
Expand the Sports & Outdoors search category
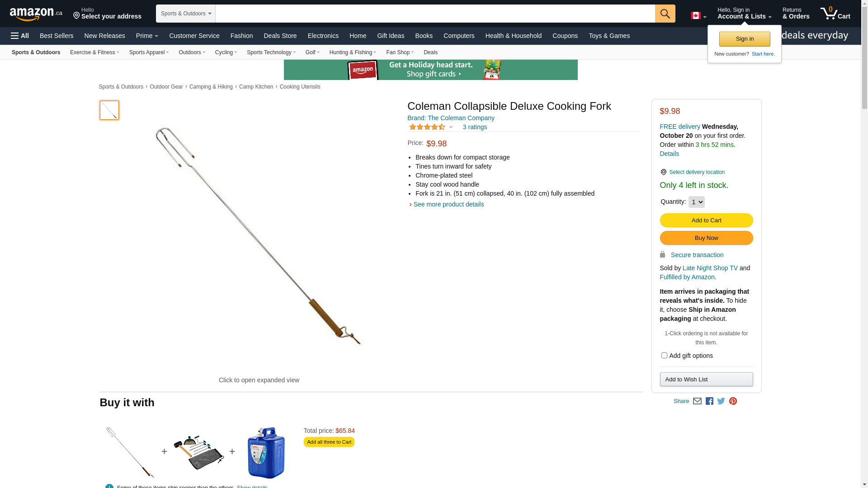coord(186,14)
